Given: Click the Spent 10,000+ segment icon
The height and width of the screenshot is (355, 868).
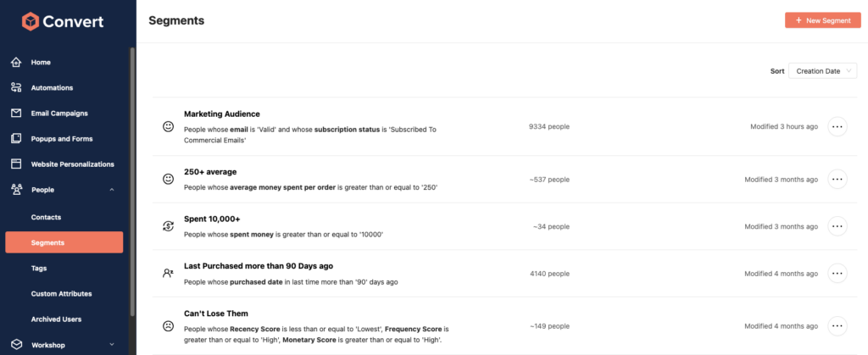Looking at the screenshot, I should 168,226.
